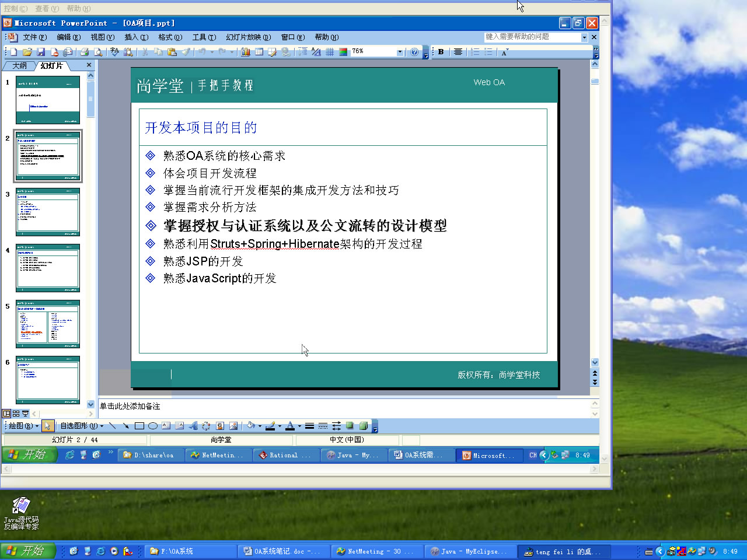Run spelling check from standard toolbar
The image size is (747, 560).
pyautogui.click(x=115, y=51)
